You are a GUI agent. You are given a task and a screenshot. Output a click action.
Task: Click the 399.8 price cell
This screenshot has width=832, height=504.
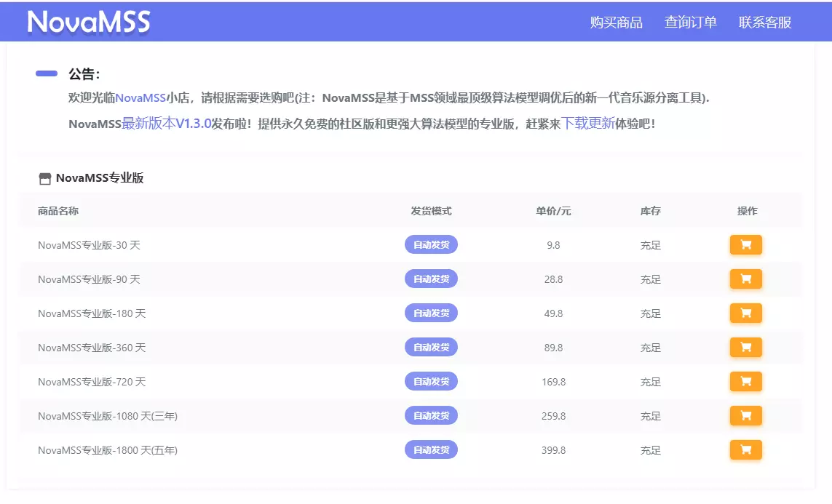(x=553, y=450)
